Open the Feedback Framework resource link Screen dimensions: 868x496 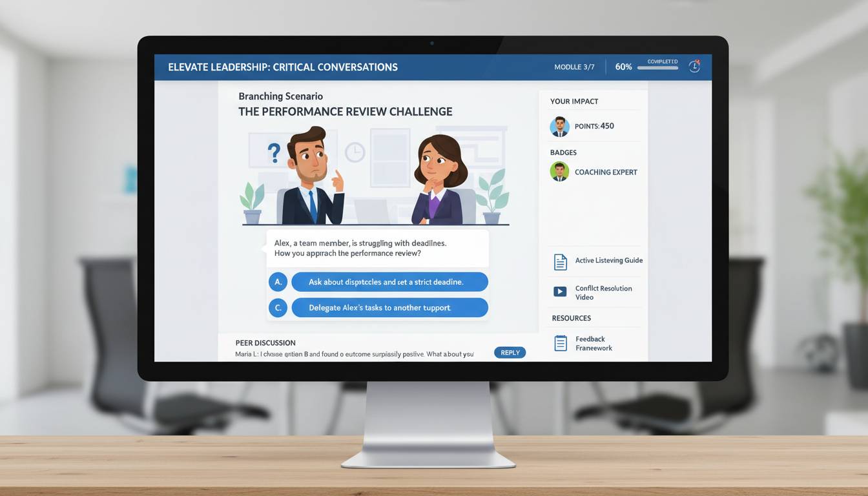594,344
